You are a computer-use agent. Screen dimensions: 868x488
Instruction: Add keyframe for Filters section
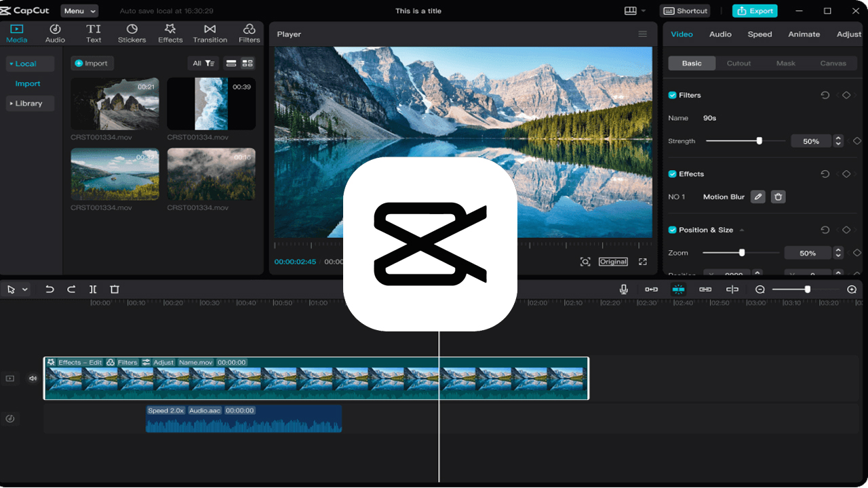tap(846, 96)
